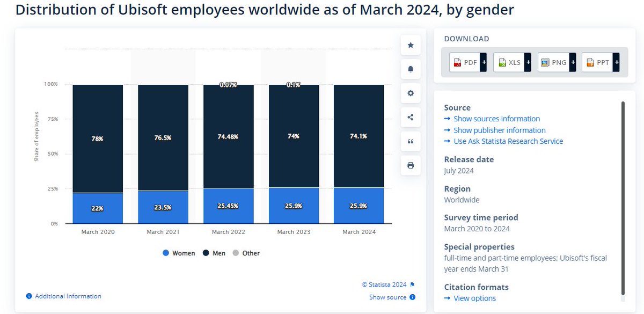Click the PDF file icon
This screenshot has height=314, width=644.
(x=457, y=63)
